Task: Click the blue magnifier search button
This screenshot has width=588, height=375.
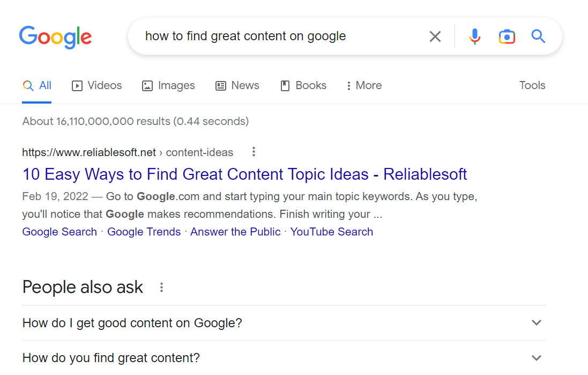Action: [x=538, y=36]
